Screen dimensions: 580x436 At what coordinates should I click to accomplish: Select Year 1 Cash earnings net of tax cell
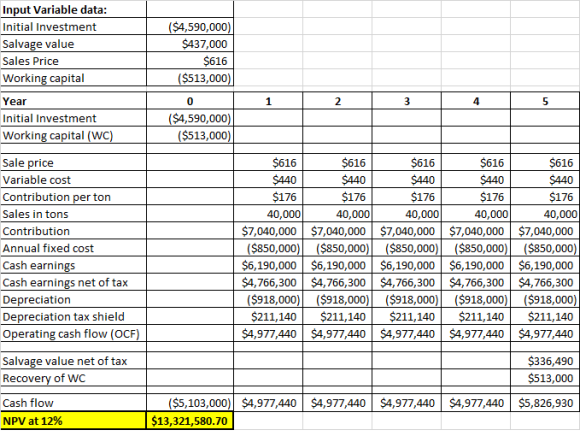(268, 282)
